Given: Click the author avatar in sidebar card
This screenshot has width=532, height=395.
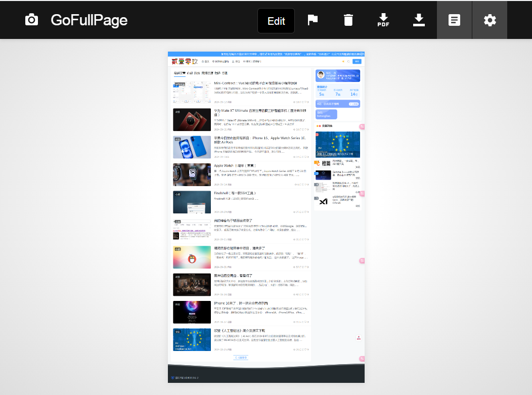Looking at the screenshot, I should coord(321,75).
